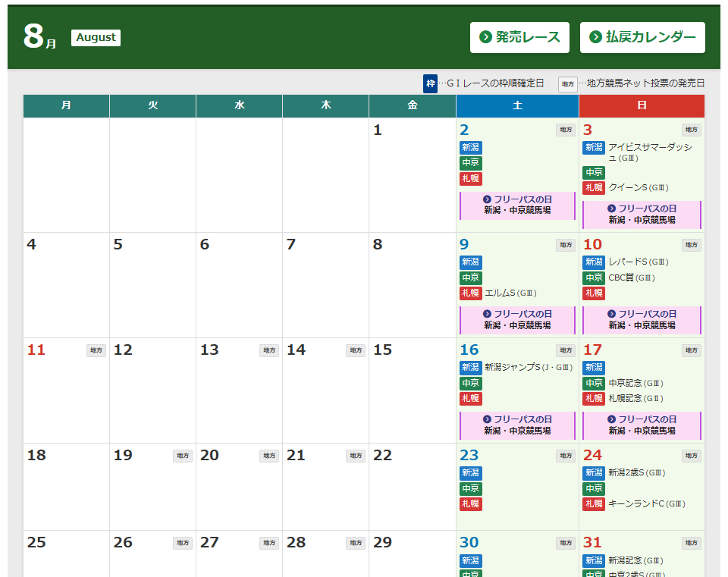Image resolution: width=728 pixels, height=577 pixels.
Task: Click the フリーパスの日 banner on August 2
Action: click(x=517, y=205)
